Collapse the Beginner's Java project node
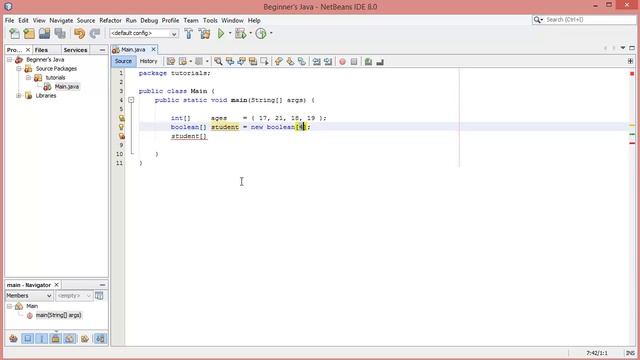The width and height of the screenshot is (640, 360). 9,60
